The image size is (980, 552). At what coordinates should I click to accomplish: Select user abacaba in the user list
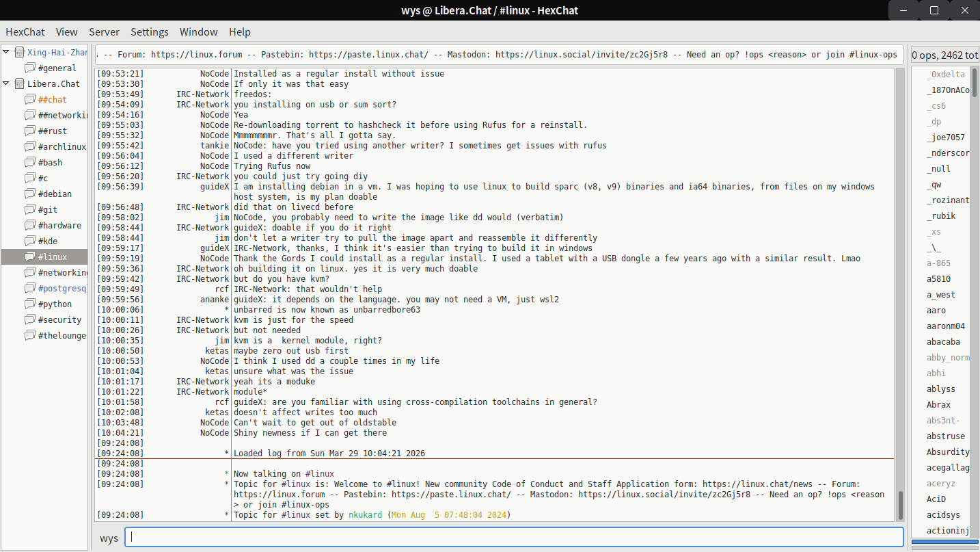(x=943, y=342)
